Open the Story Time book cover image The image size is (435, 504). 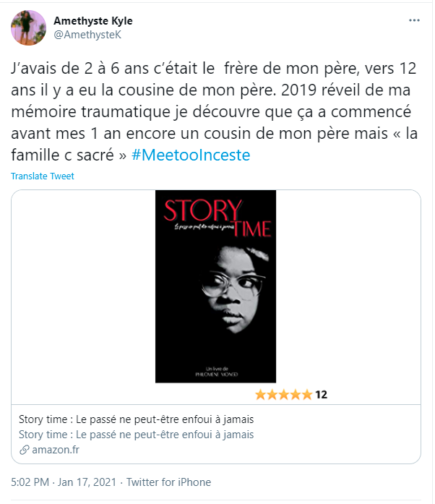coord(215,286)
